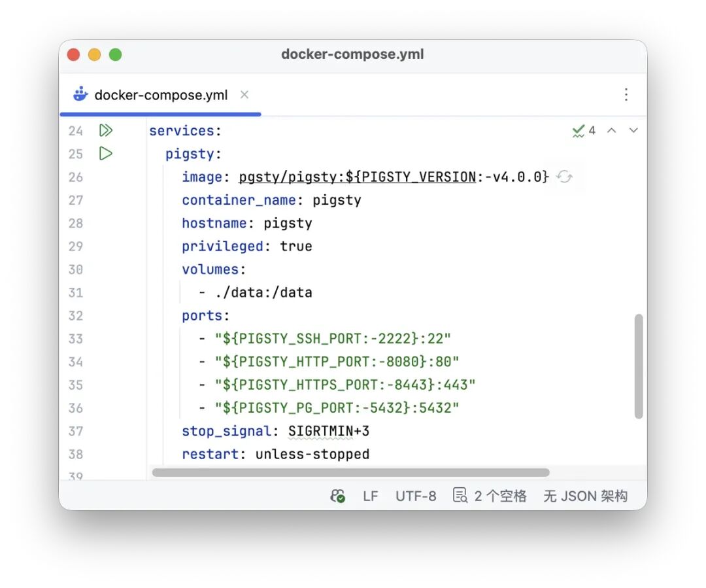Go to next highlighted problem arrow

pos(633,131)
